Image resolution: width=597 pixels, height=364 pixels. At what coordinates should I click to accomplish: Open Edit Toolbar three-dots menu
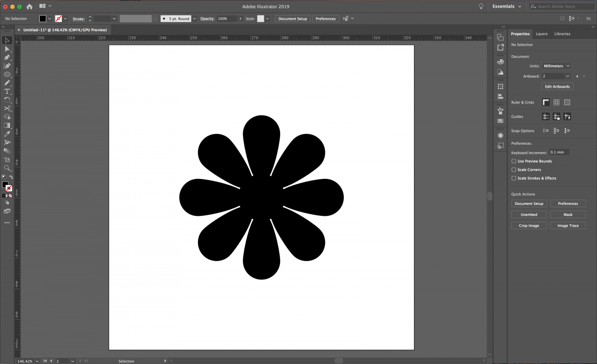(7, 222)
